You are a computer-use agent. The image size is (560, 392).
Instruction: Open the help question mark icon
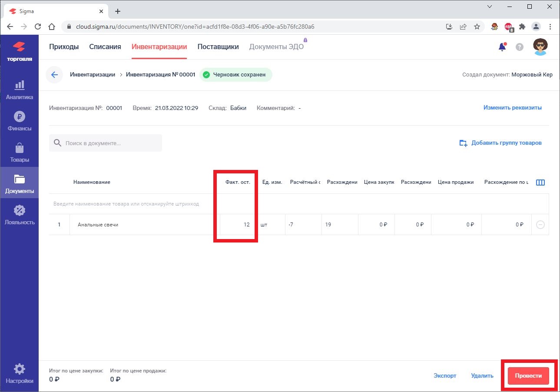coord(519,47)
